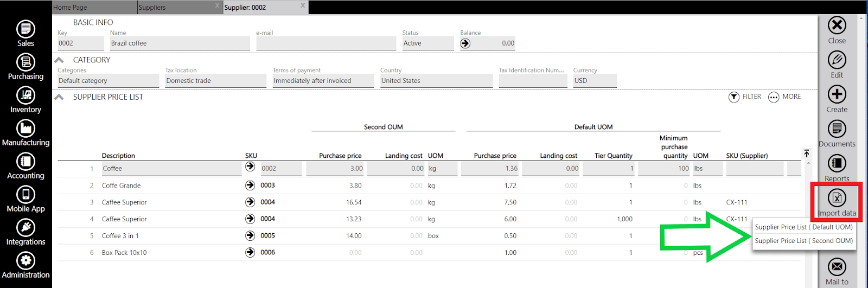Open the Reports icon
This screenshot has width=868, height=288.
point(837,163)
